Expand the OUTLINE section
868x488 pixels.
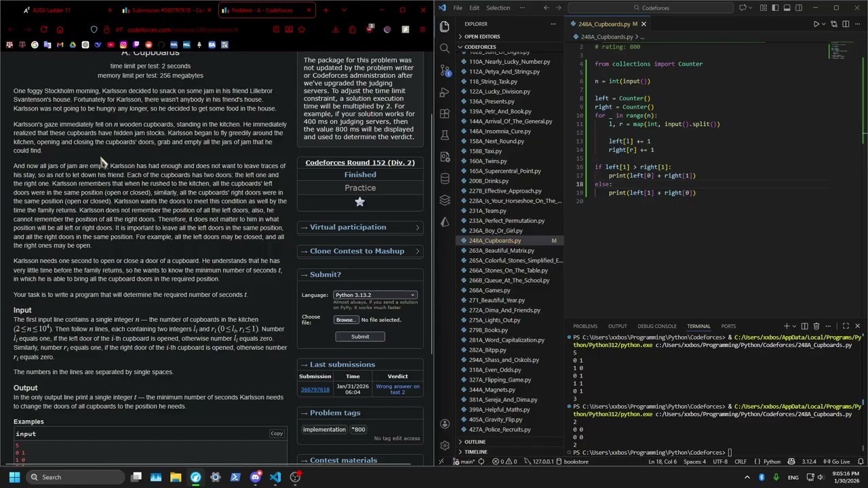pyautogui.click(x=475, y=442)
